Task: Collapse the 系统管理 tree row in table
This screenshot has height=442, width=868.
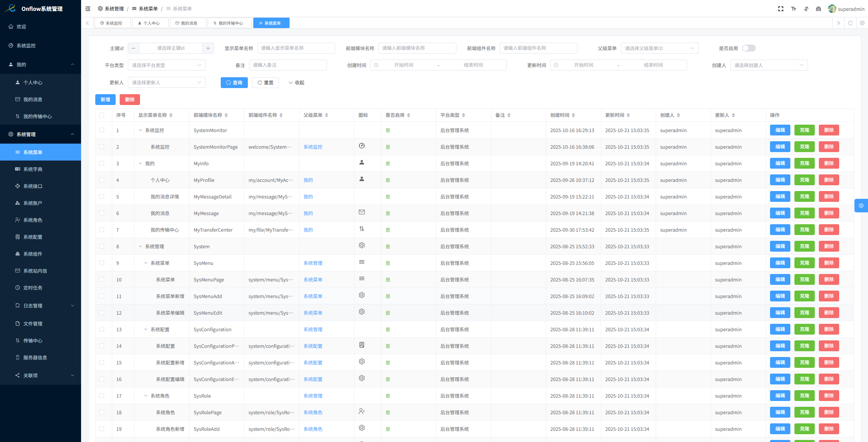Action: pos(140,247)
